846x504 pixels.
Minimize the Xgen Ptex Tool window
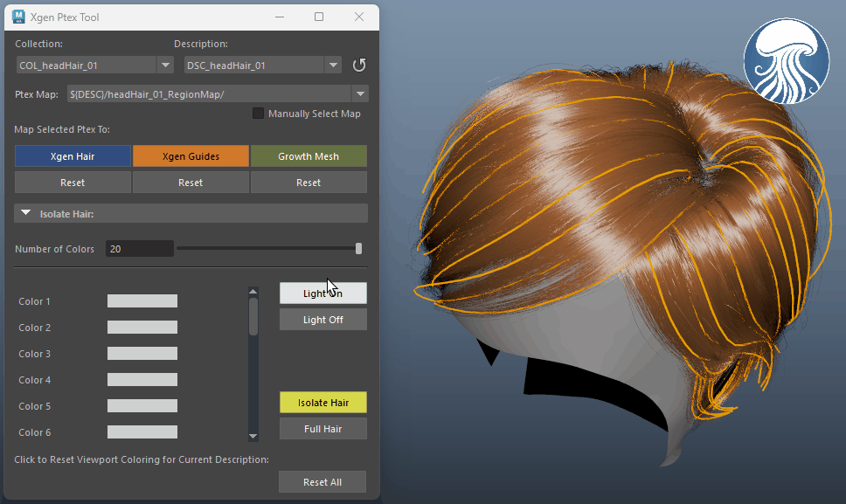(280, 17)
